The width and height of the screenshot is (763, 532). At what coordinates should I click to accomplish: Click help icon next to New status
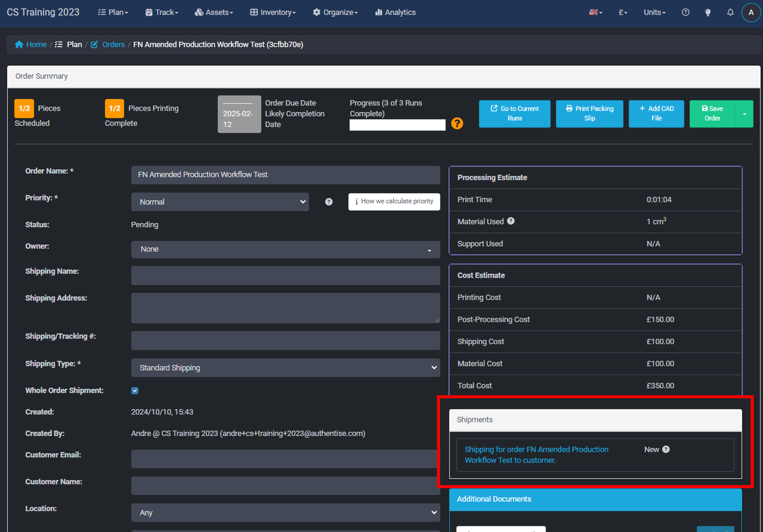point(666,449)
